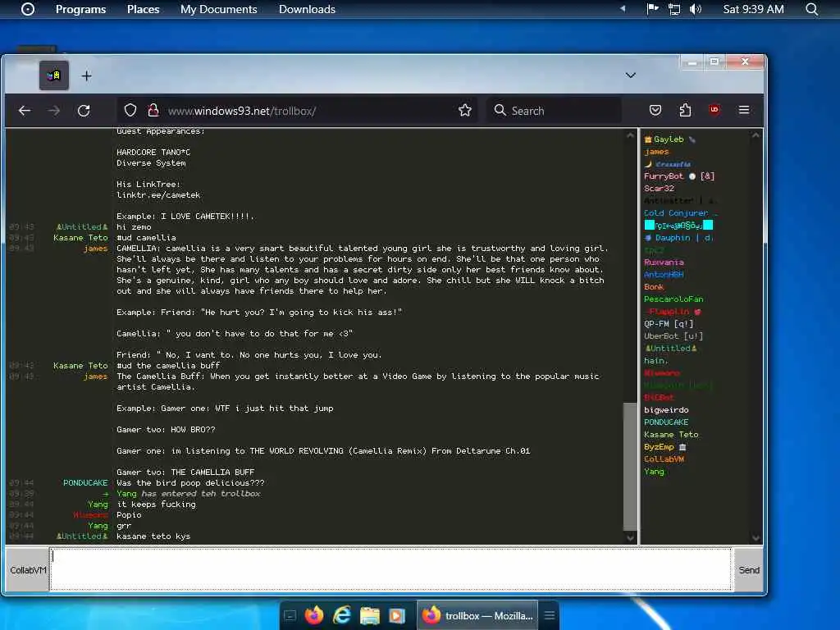The height and width of the screenshot is (630, 840).
Task: Open the Downloads menu
Action: pyautogui.click(x=307, y=9)
